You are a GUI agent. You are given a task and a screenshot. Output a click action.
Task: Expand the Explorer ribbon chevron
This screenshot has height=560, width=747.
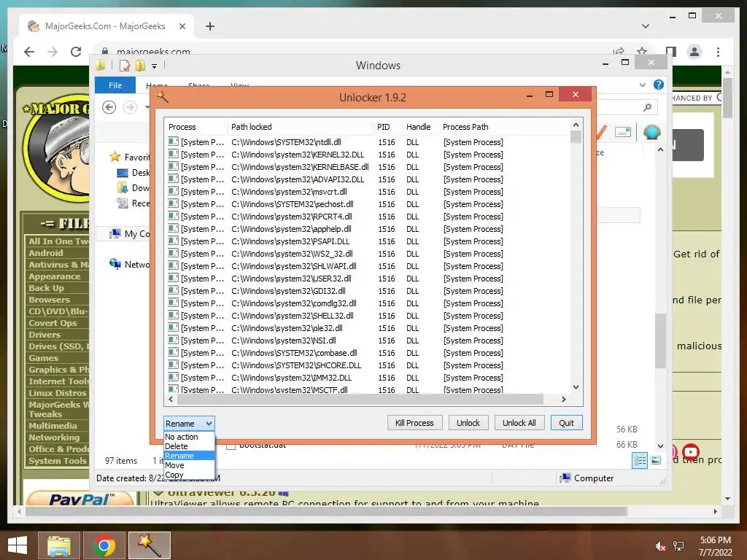(x=642, y=85)
